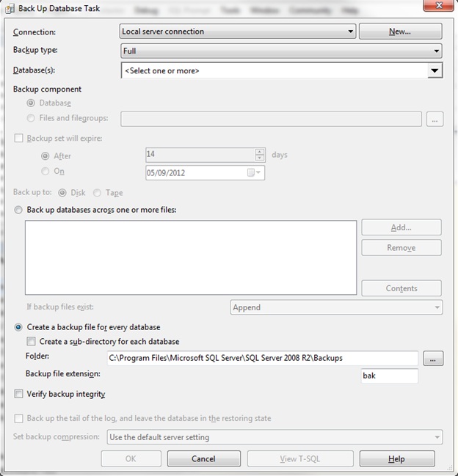
Task: Open the Database(s) selection dropdown
Action: click(x=281, y=70)
